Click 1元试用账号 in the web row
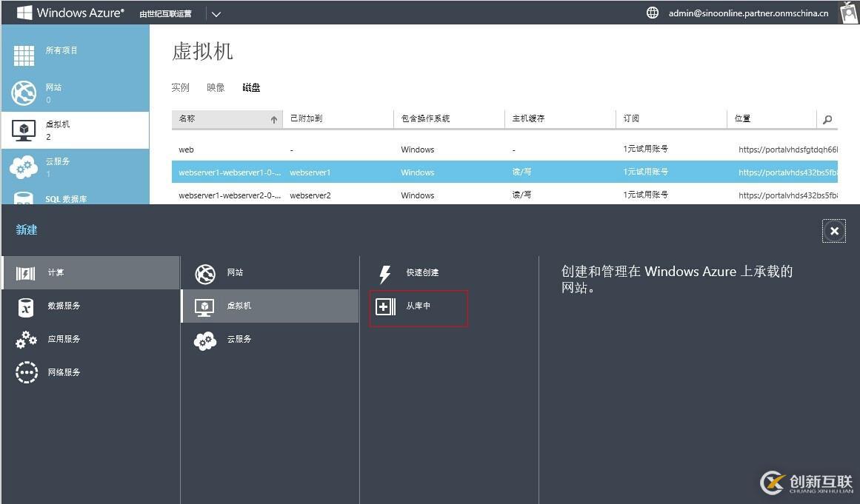 pyautogui.click(x=645, y=149)
